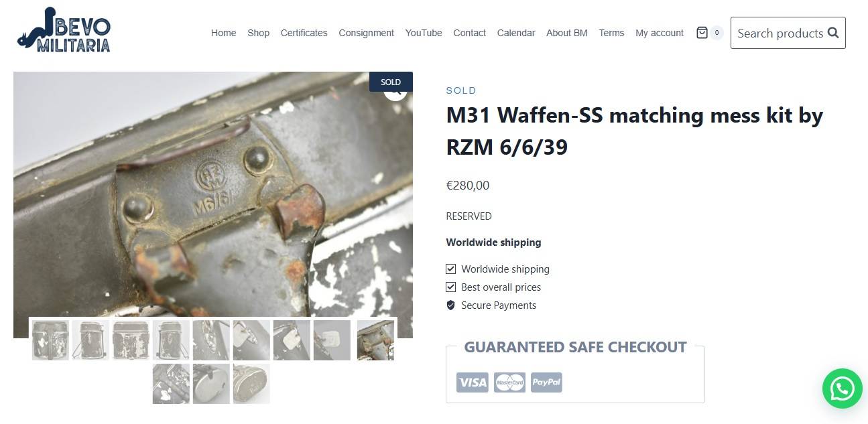The width and height of the screenshot is (868, 424).
Task: Click the Bevo Militaria logo
Action: coord(64,30)
